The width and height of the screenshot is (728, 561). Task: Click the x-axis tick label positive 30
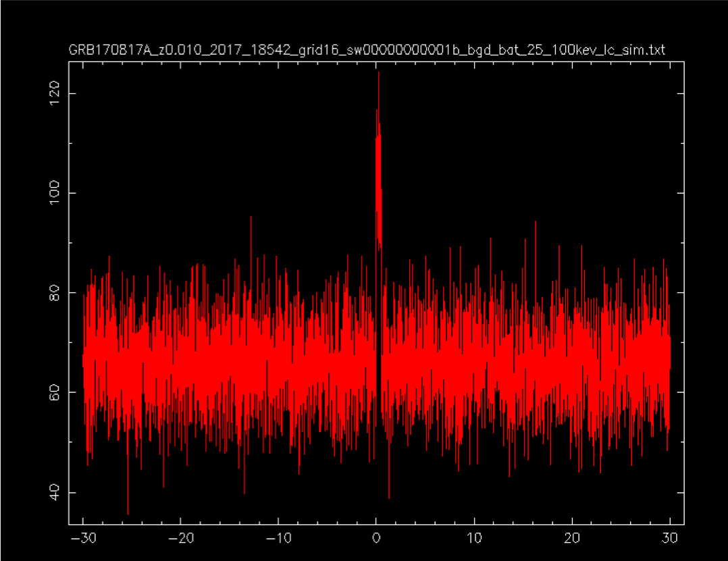coord(670,538)
